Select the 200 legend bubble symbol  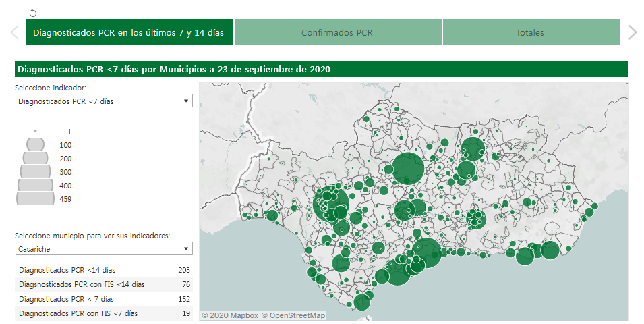[x=35, y=158]
